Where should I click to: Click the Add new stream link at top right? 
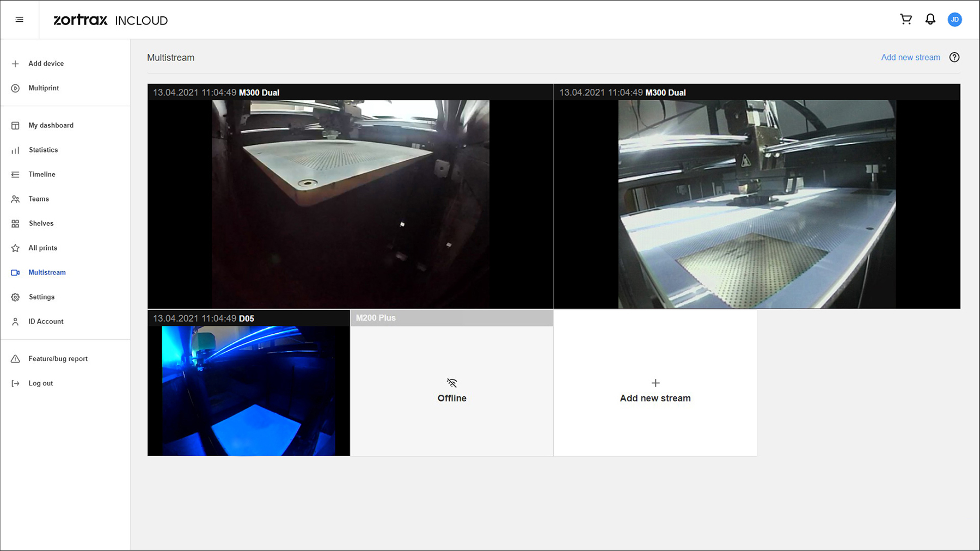[910, 58]
